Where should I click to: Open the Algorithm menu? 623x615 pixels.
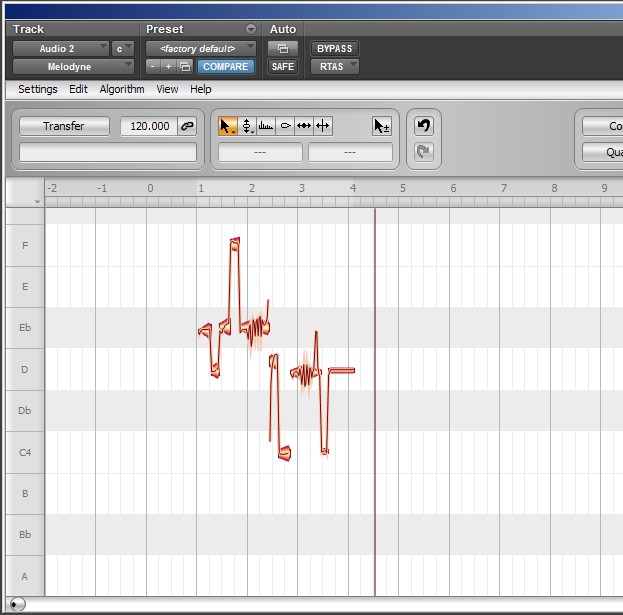(122, 89)
